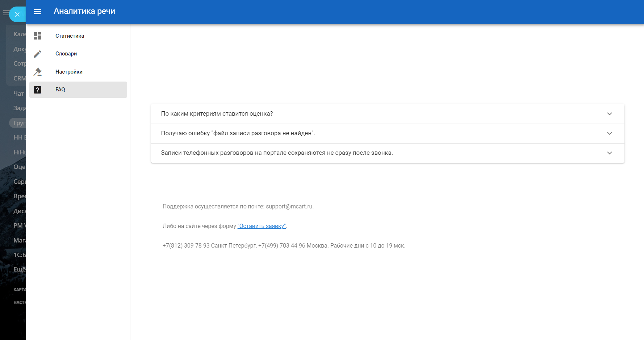
Task: Click the text "Записи телефонных разговоров на портале сохраняются…"
Action: tap(277, 153)
